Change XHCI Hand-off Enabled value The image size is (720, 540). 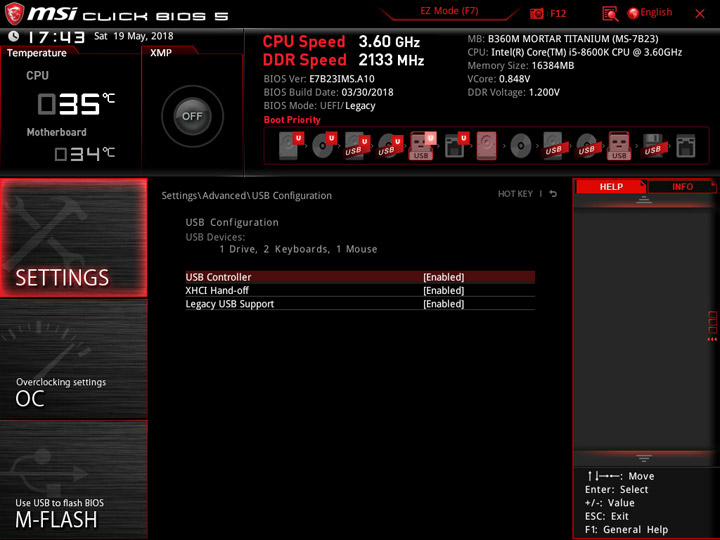tap(444, 290)
